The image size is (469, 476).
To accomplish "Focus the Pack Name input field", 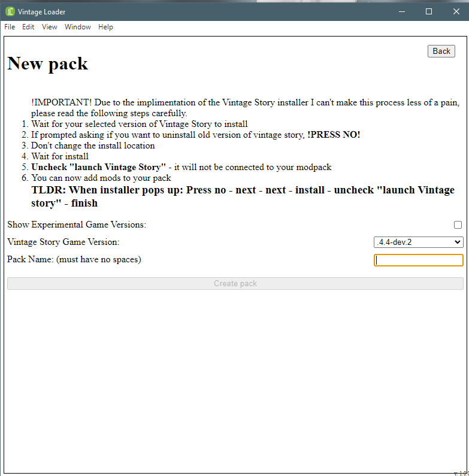I will point(419,260).
